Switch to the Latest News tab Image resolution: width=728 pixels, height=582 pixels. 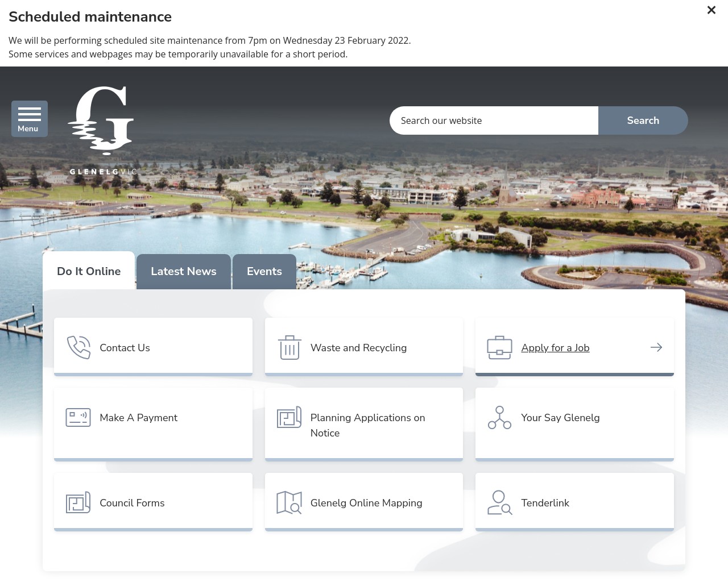pyautogui.click(x=183, y=271)
